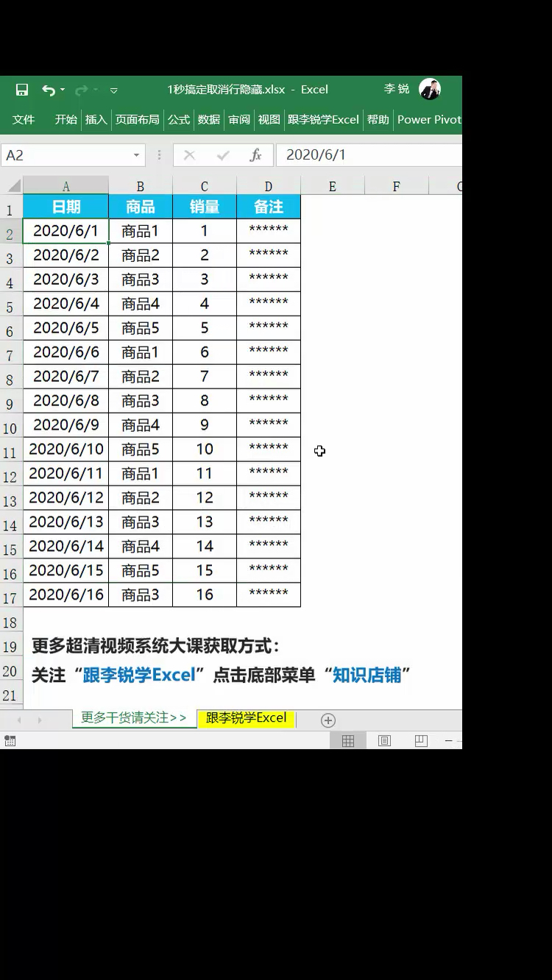552x980 pixels.
Task: Switch to the 插入 ribbon tab
Action: point(96,119)
